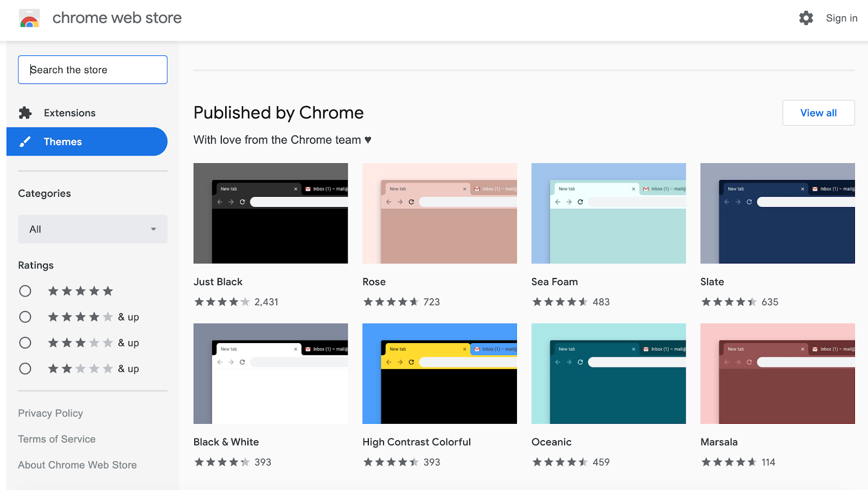Viewport: 868px width, 490px height.
Task: Select the three stars & up filter
Action: (25, 343)
